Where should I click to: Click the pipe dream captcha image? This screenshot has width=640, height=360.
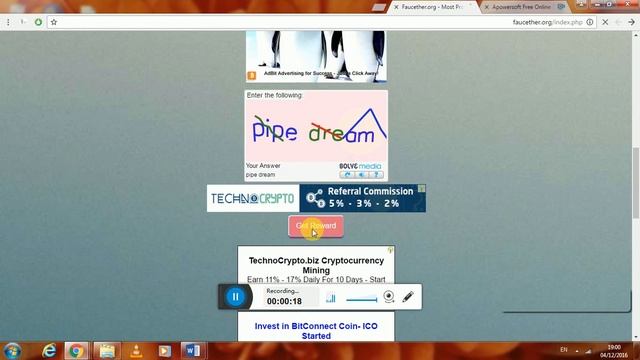tap(316, 131)
